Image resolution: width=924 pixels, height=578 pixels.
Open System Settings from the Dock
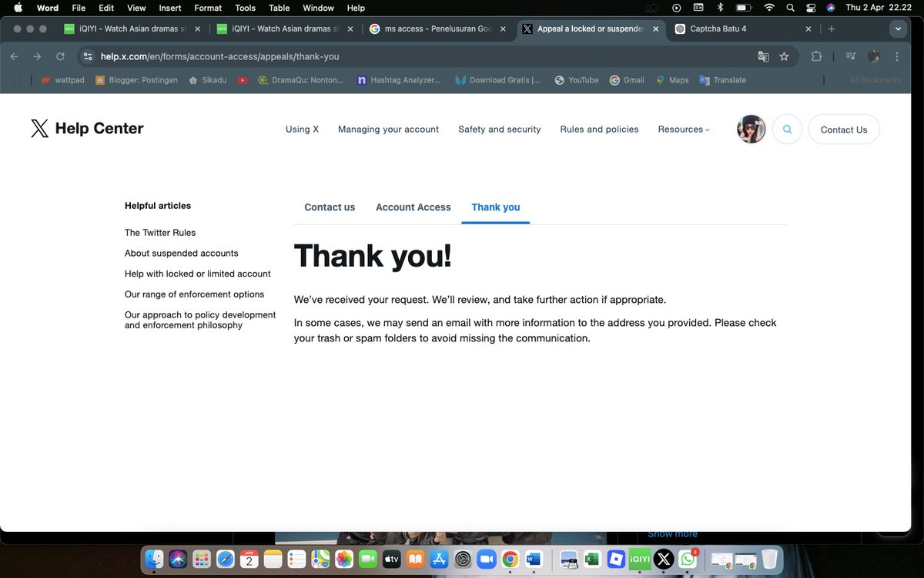tap(463, 559)
